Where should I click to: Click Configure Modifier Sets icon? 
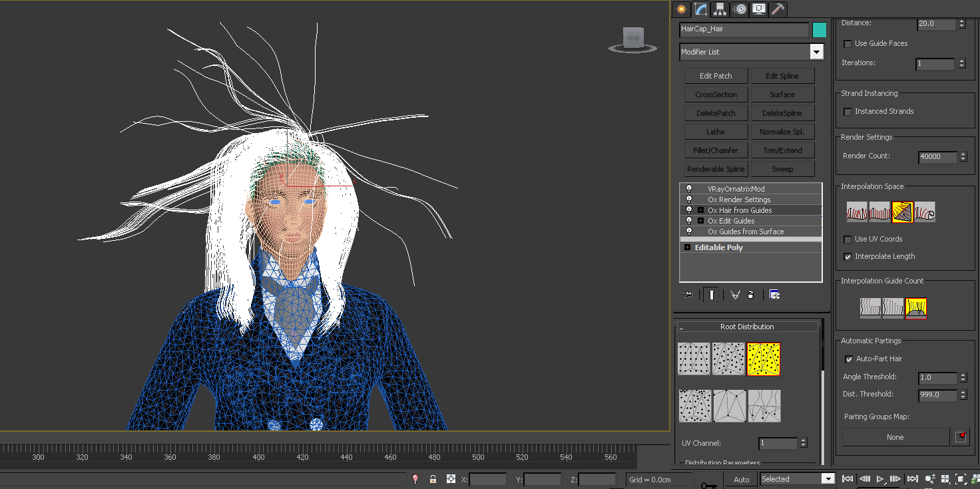[x=774, y=294]
